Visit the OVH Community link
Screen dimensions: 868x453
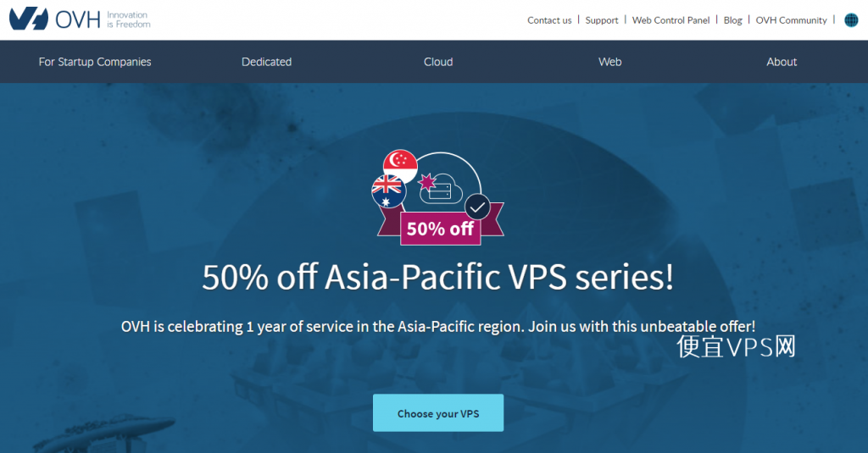(792, 20)
